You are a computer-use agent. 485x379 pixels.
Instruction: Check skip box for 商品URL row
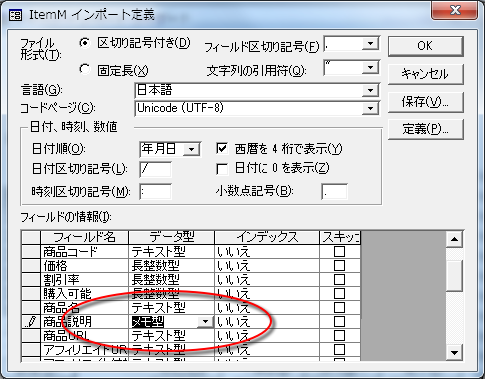[339, 335]
